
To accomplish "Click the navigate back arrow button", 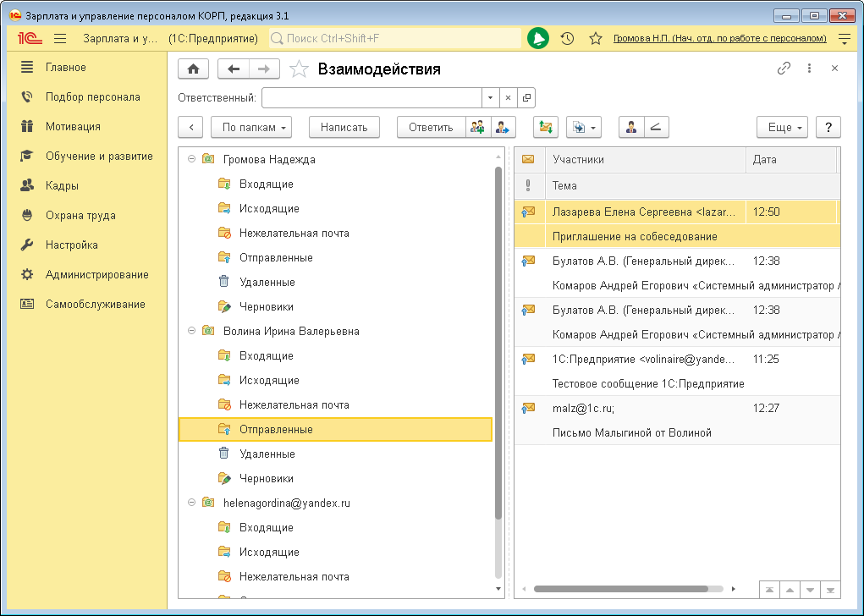I will (234, 69).
